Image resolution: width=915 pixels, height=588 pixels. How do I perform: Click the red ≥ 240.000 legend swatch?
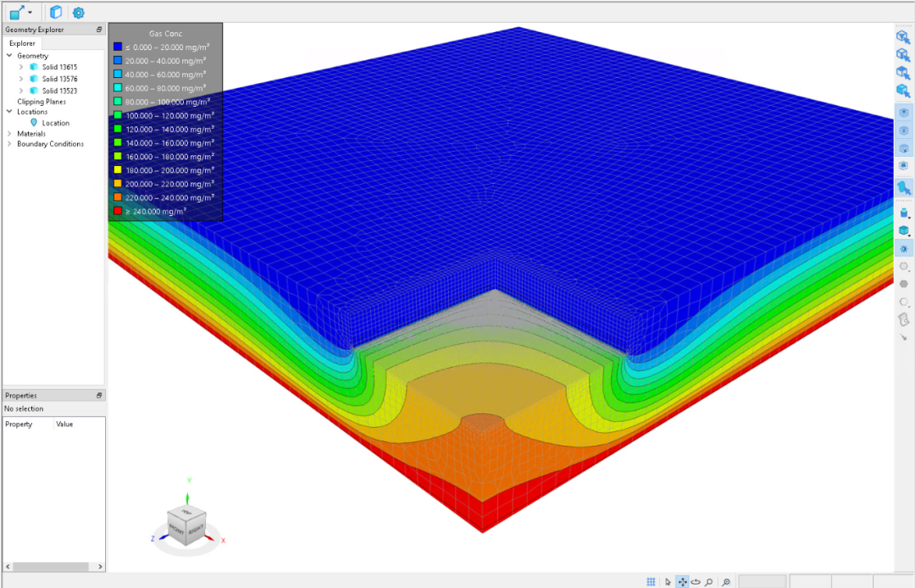(x=118, y=211)
